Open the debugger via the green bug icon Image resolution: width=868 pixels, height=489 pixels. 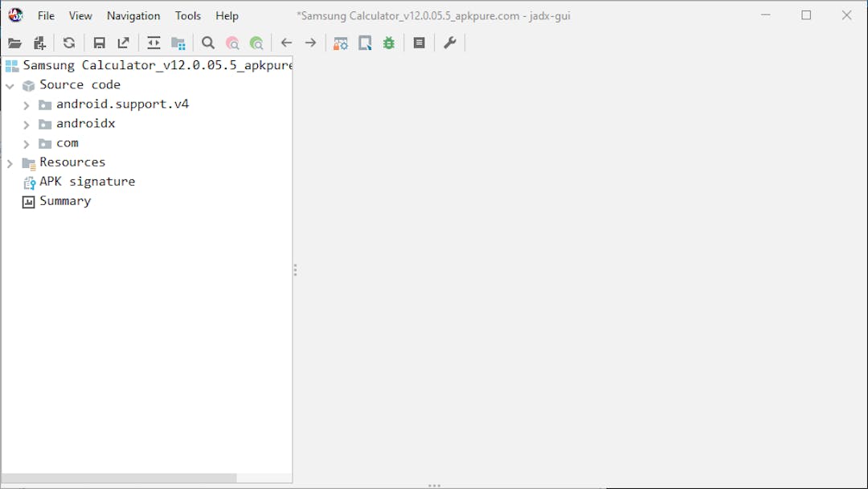389,43
